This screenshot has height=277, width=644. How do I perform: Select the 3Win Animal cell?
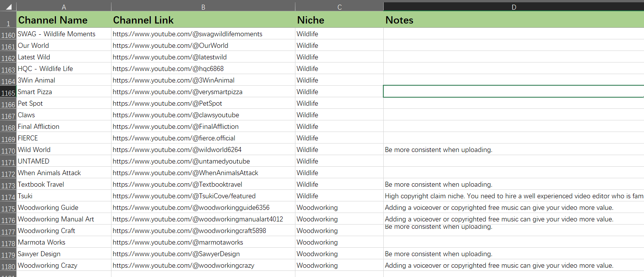coord(64,80)
